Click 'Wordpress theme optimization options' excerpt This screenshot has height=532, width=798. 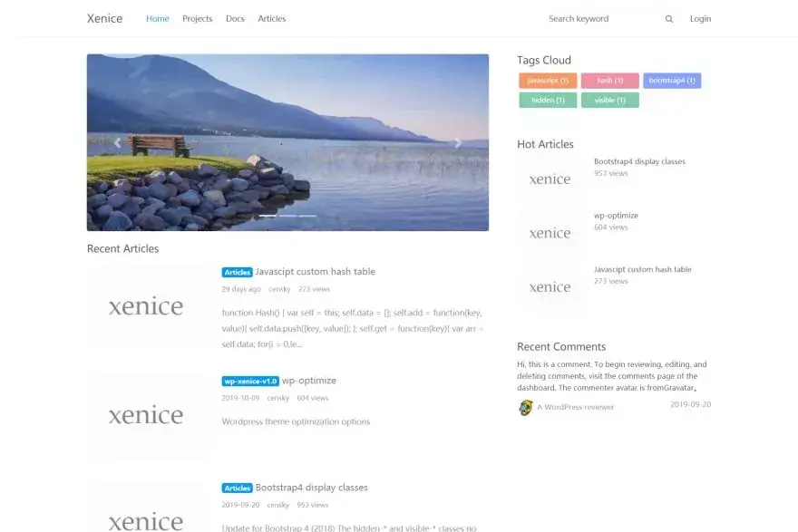coord(296,421)
